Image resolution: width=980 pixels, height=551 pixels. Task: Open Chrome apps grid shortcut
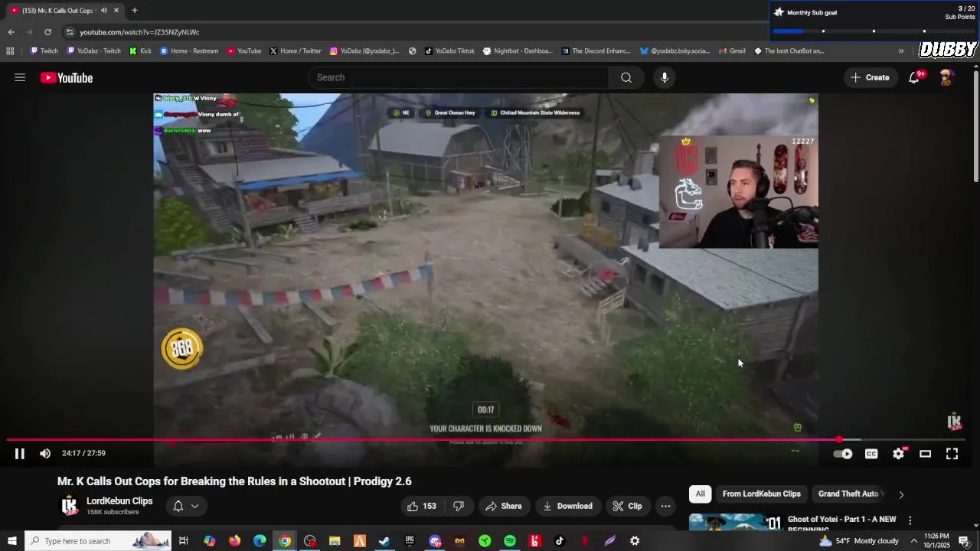click(x=10, y=51)
